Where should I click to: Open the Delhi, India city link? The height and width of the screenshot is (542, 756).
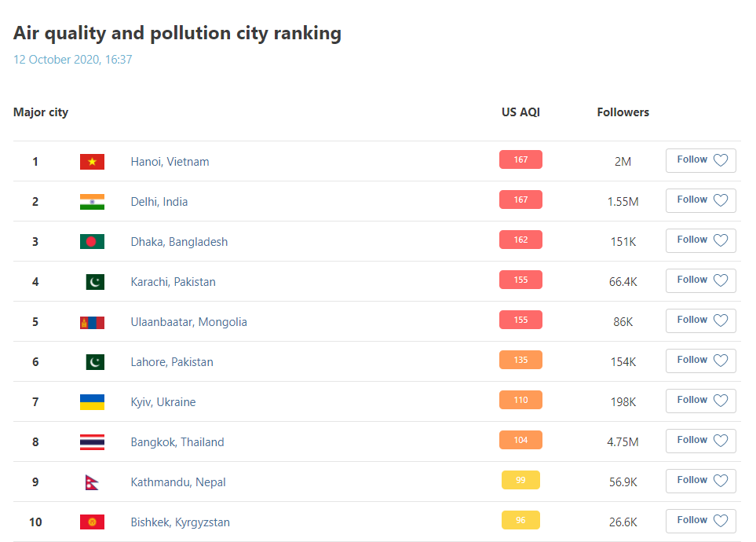[x=159, y=202]
